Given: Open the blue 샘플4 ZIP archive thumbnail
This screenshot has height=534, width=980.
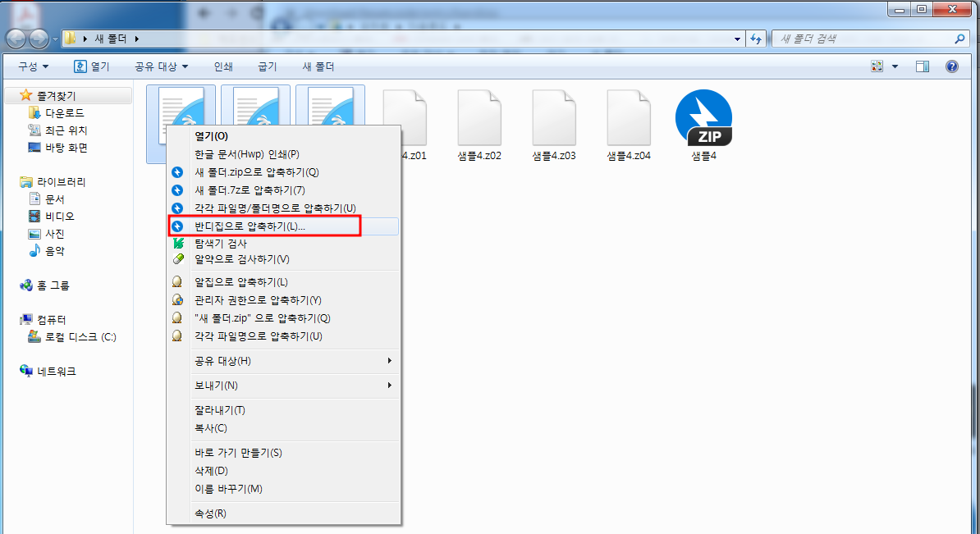Looking at the screenshot, I should 703,117.
